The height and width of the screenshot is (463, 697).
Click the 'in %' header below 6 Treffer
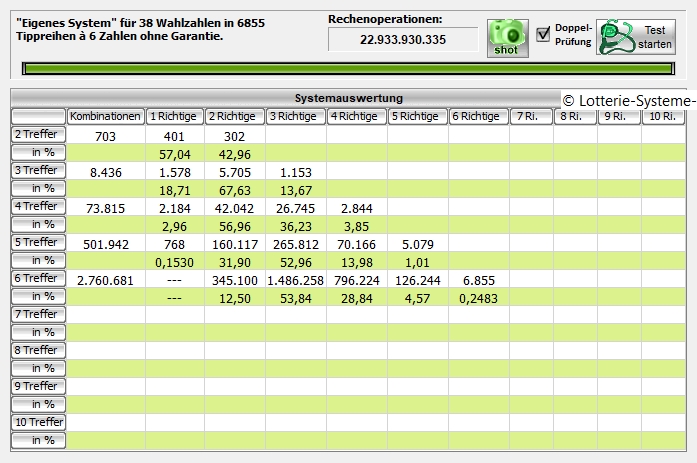tap(38, 296)
